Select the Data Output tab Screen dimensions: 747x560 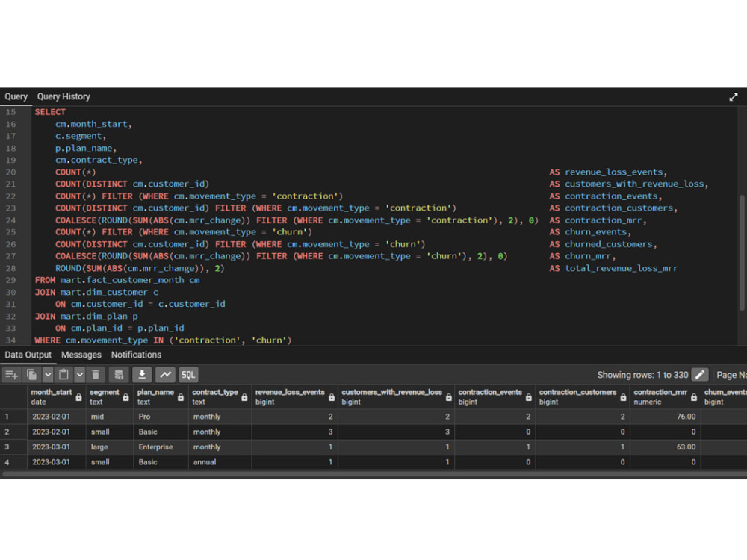coord(28,355)
